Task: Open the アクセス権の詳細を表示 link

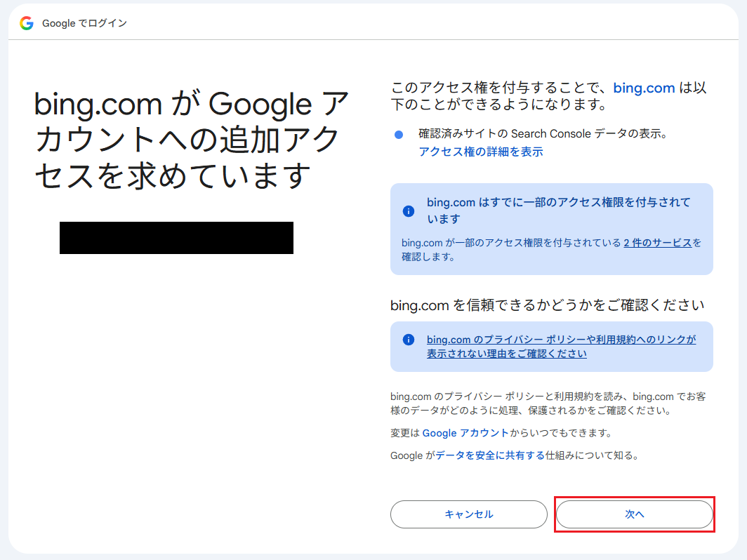Action: click(x=481, y=152)
